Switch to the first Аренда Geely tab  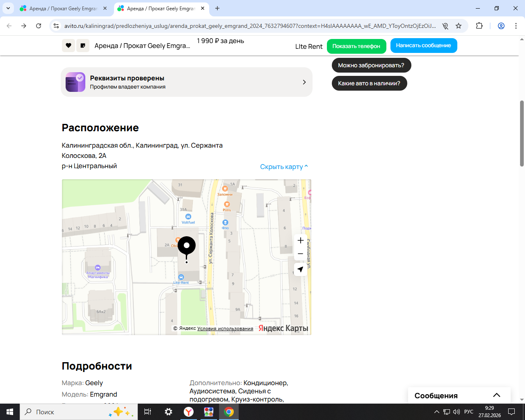pyautogui.click(x=63, y=8)
